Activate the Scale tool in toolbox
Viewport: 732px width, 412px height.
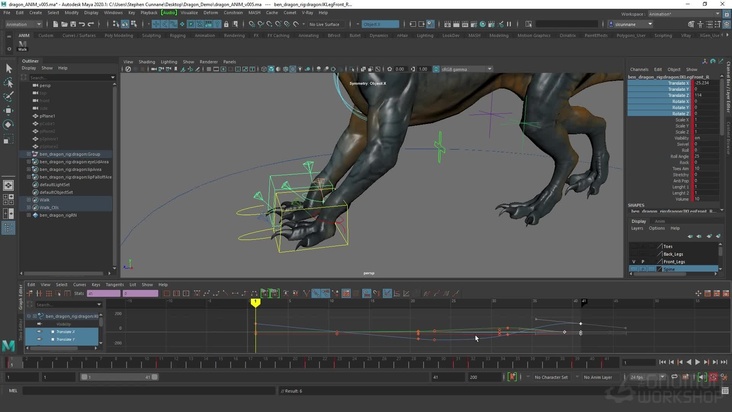(8, 140)
